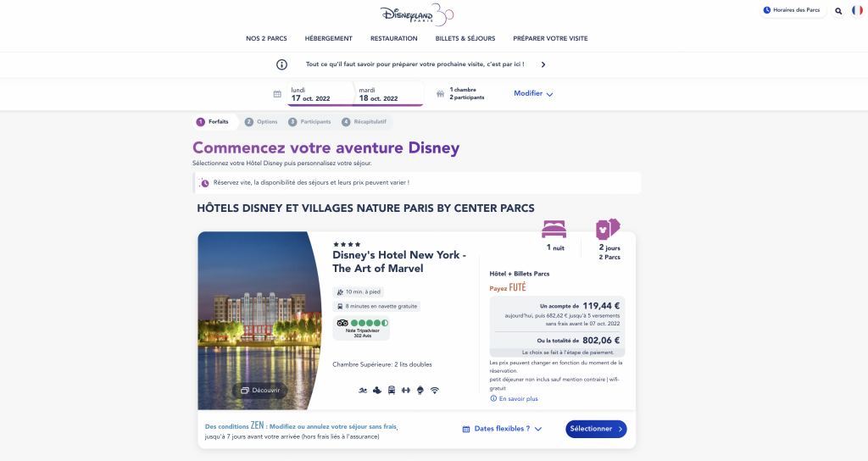Click the participants people icon

coord(440,94)
